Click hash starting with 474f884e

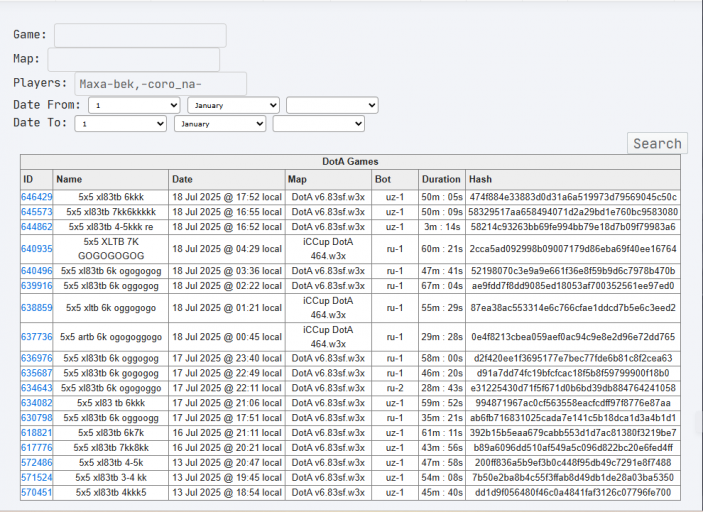(573, 197)
